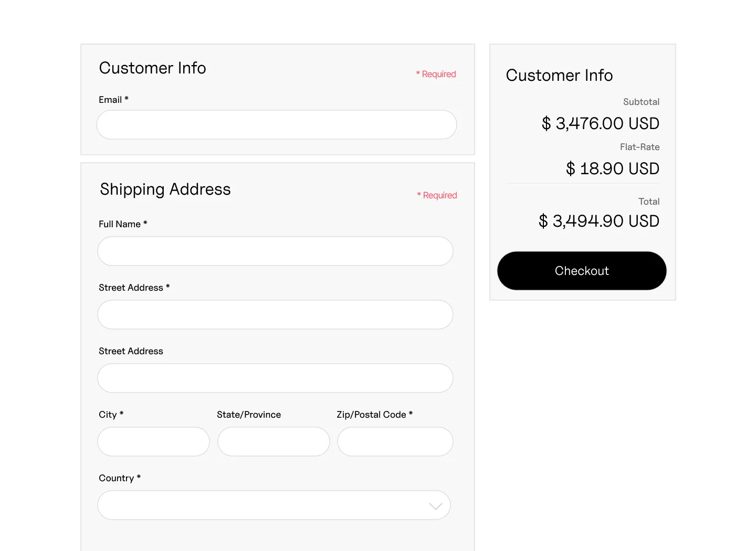Click the State/Province input field

273,441
